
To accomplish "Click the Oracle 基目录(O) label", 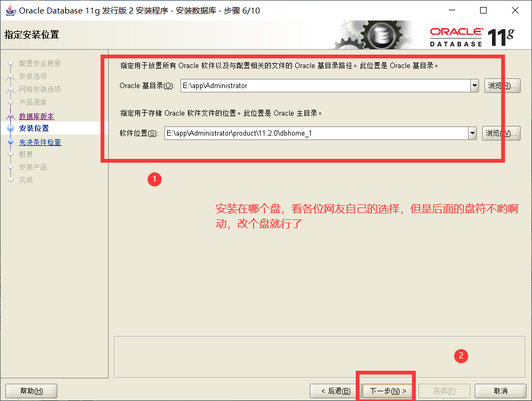I will 147,86.
